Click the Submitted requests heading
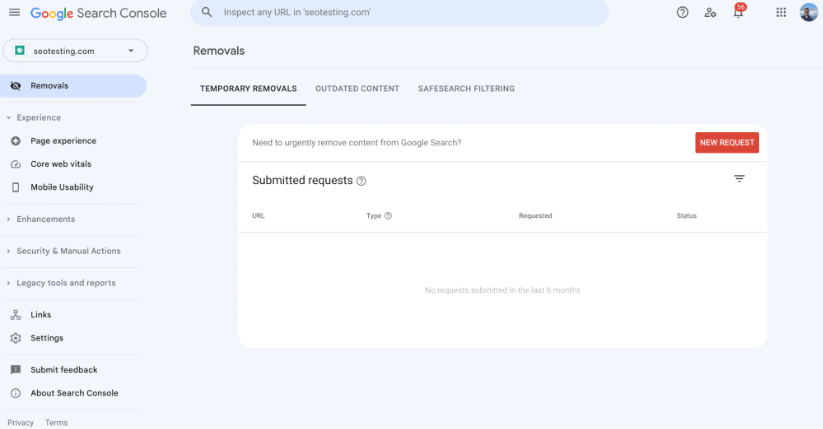Image resolution: width=823 pixels, height=429 pixels. (x=302, y=180)
